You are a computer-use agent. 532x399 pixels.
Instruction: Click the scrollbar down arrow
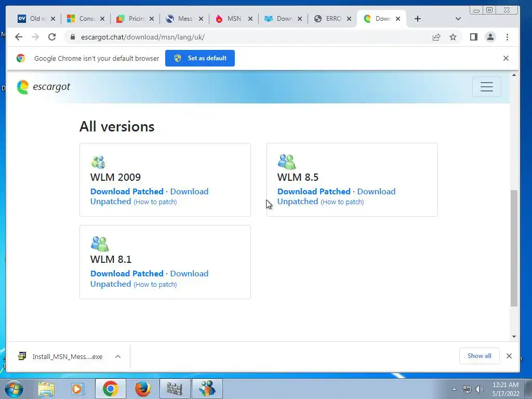[514, 337]
